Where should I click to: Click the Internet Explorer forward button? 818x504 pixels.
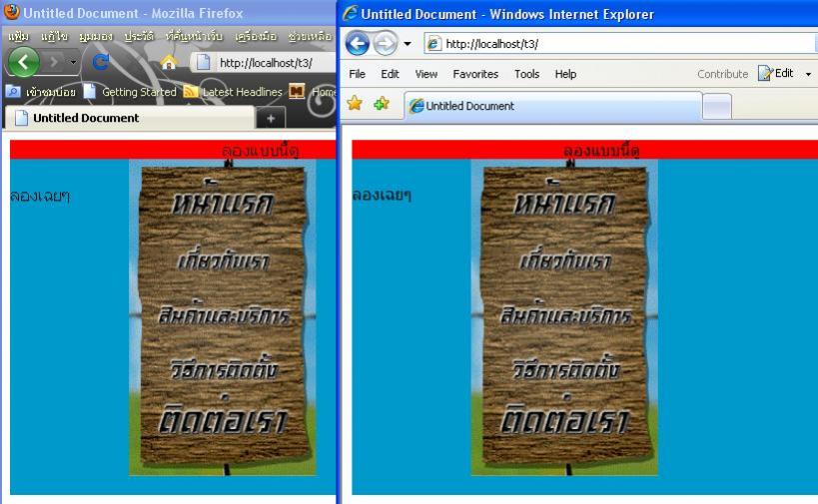(386, 44)
